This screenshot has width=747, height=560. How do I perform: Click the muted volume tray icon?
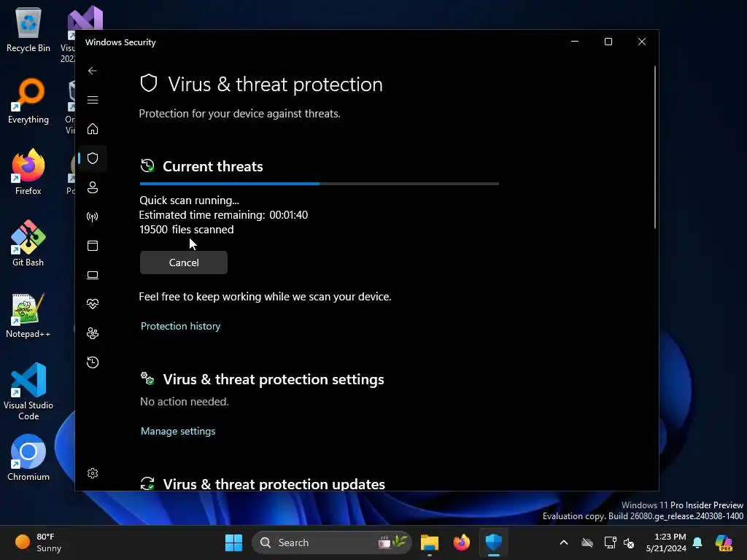[x=629, y=542]
